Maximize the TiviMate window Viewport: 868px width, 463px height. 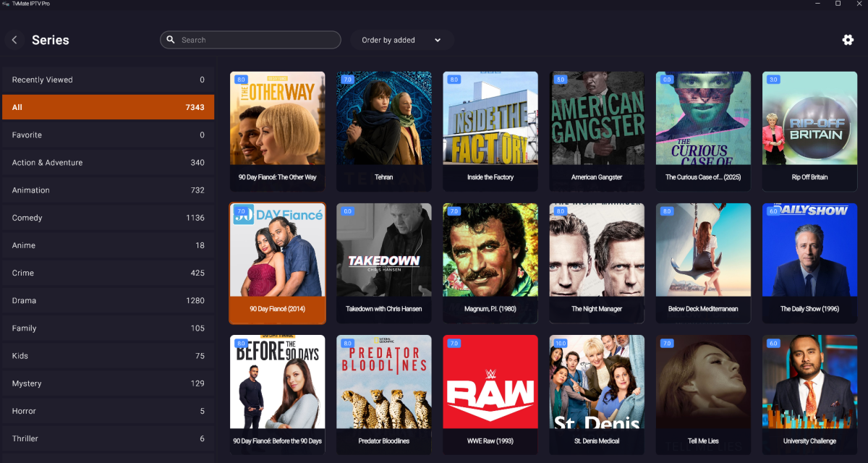(838, 4)
